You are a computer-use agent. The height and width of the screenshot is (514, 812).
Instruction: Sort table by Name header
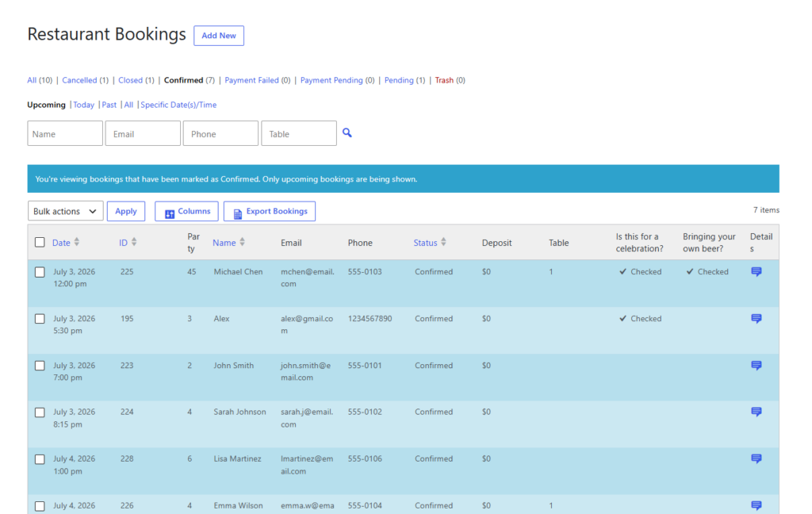224,243
